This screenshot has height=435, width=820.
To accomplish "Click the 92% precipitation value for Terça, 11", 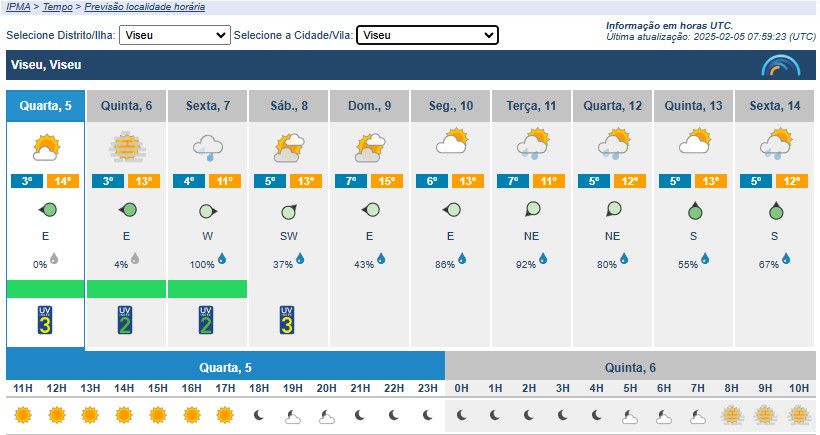I will [x=526, y=265].
